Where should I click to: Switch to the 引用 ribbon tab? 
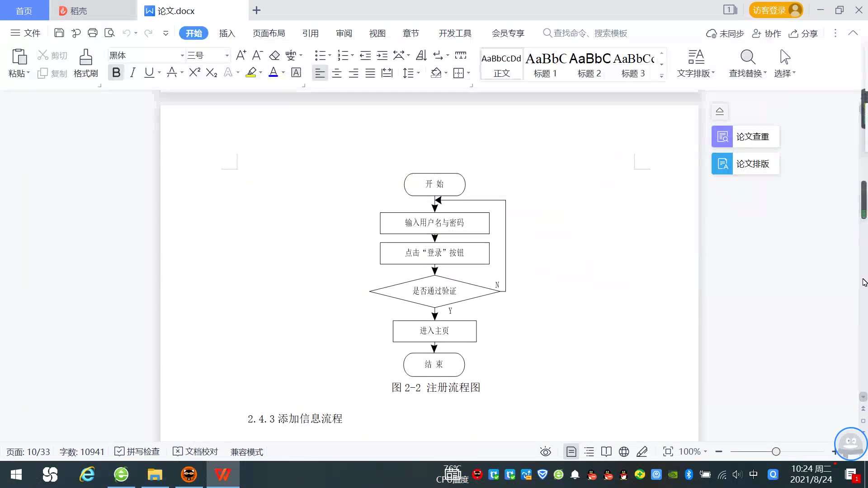[x=310, y=33]
